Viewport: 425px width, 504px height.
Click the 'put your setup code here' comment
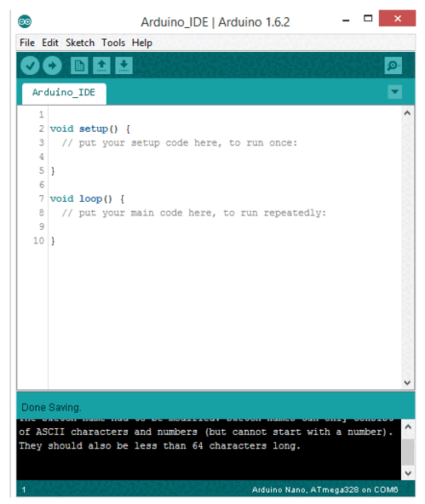(x=180, y=143)
